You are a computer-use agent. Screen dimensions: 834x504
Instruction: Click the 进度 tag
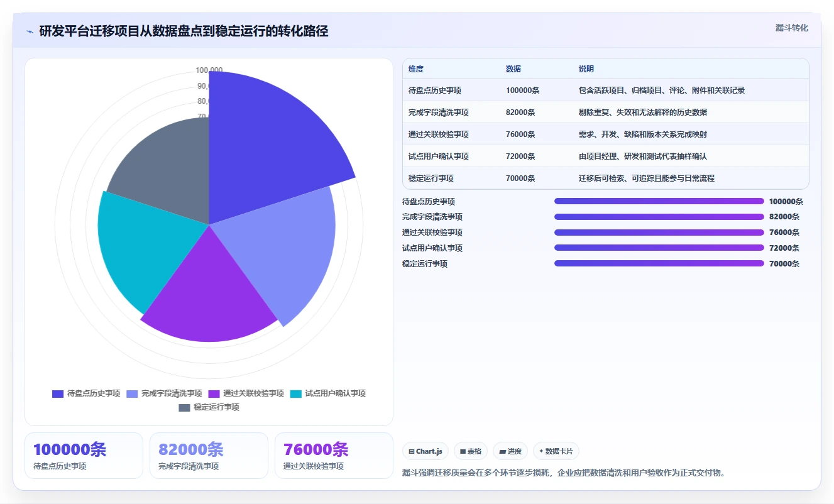510,451
